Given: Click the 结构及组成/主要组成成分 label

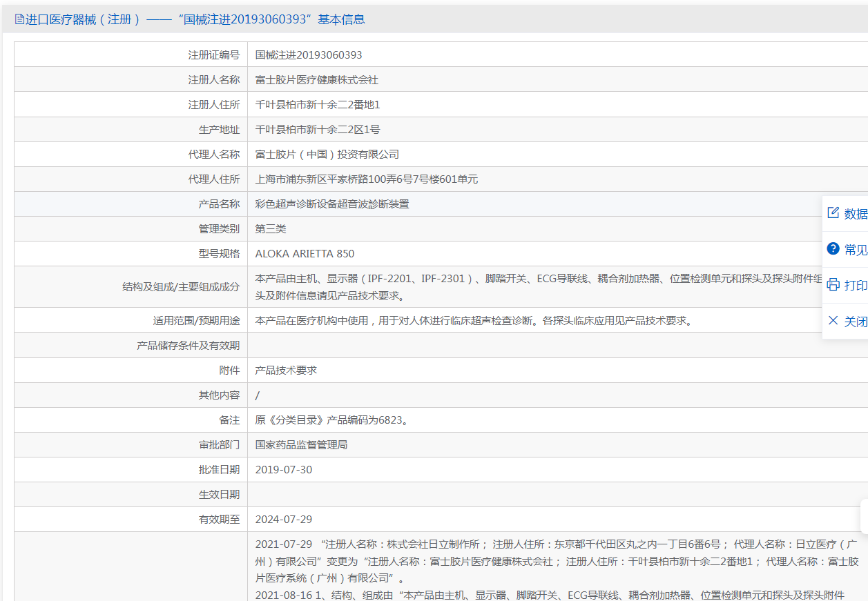Looking at the screenshot, I should coord(181,287).
